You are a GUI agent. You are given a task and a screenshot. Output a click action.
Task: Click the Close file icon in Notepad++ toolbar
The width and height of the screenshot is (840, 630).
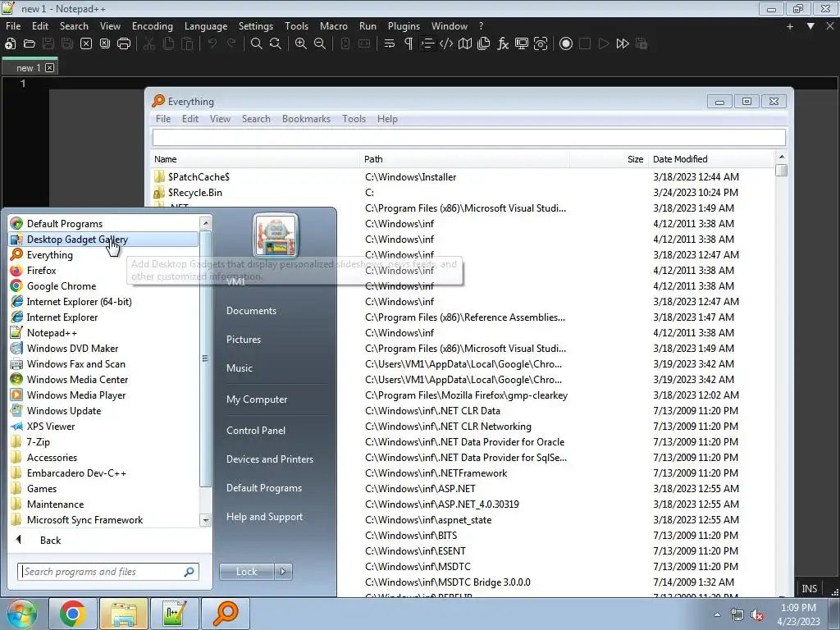pos(85,44)
